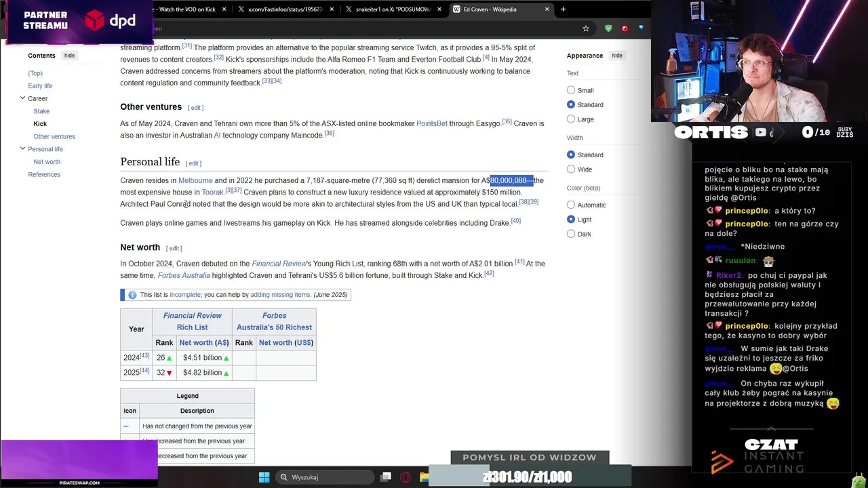868x488 pixels.
Task: Close the Watch the VOD on Kick tab
Action: coord(224,9)
